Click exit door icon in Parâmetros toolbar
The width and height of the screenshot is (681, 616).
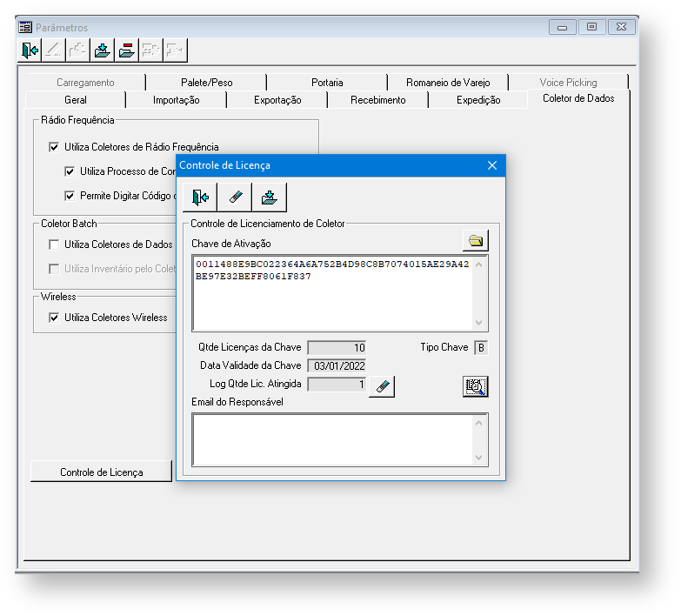point(30,50)
